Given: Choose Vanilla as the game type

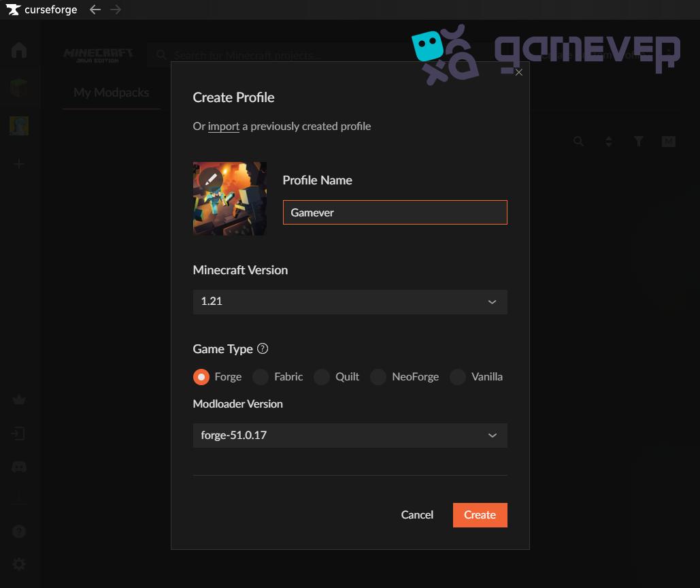Looking at the screenshot, I should 457,376.
